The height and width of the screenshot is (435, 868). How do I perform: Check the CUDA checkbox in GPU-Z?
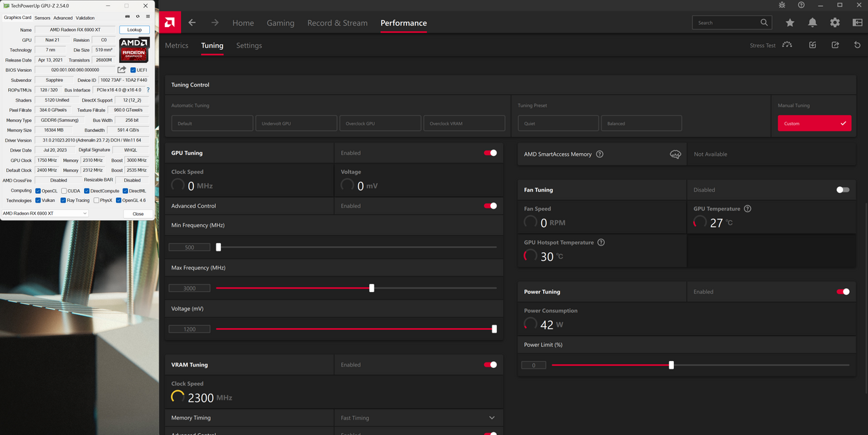coord(64,191)
